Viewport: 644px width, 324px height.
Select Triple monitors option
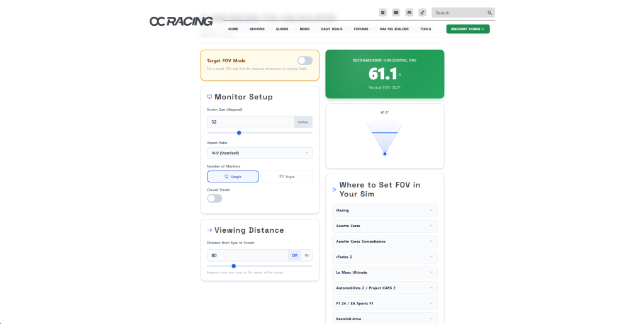pos(286,177)
